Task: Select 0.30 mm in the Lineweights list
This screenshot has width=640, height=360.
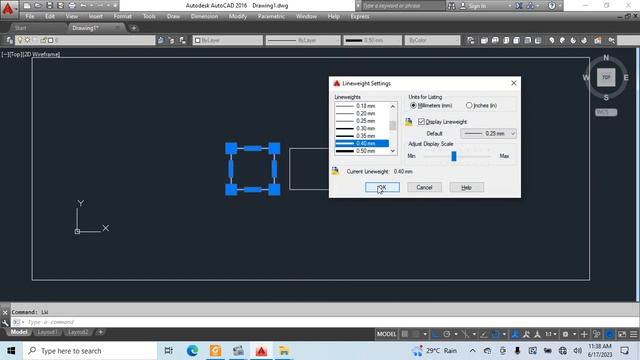Action: click(362, 128)
